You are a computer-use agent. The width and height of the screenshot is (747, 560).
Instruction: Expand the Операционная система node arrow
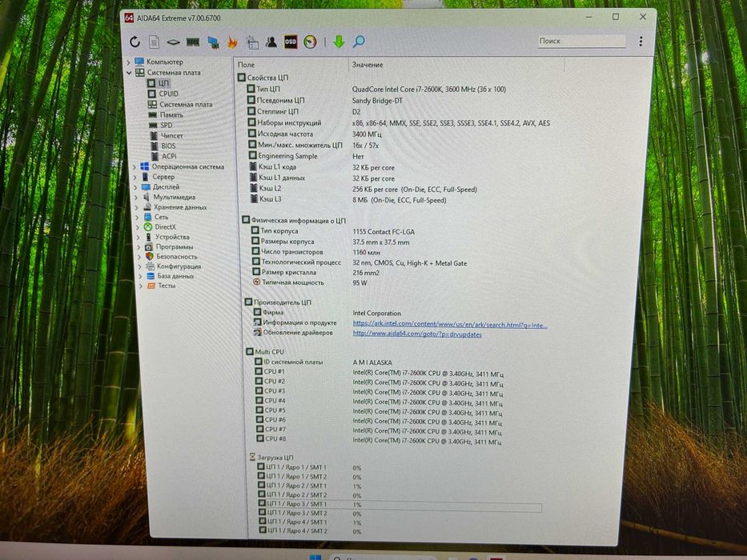[135, 167]
